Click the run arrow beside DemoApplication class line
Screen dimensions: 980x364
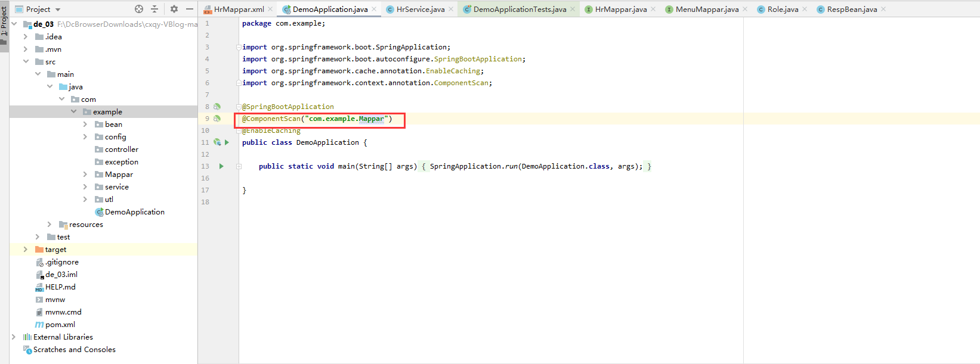click(x=227, y=142)
